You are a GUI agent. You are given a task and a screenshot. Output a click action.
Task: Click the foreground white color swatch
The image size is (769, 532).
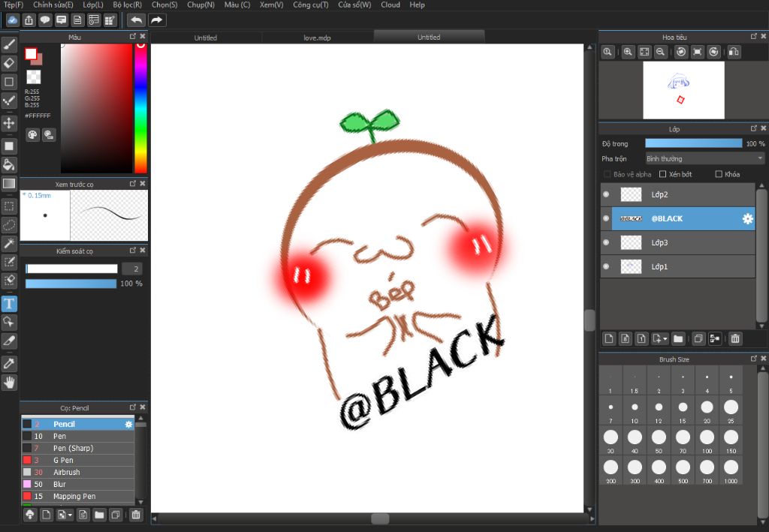click(x=31, y=54)
